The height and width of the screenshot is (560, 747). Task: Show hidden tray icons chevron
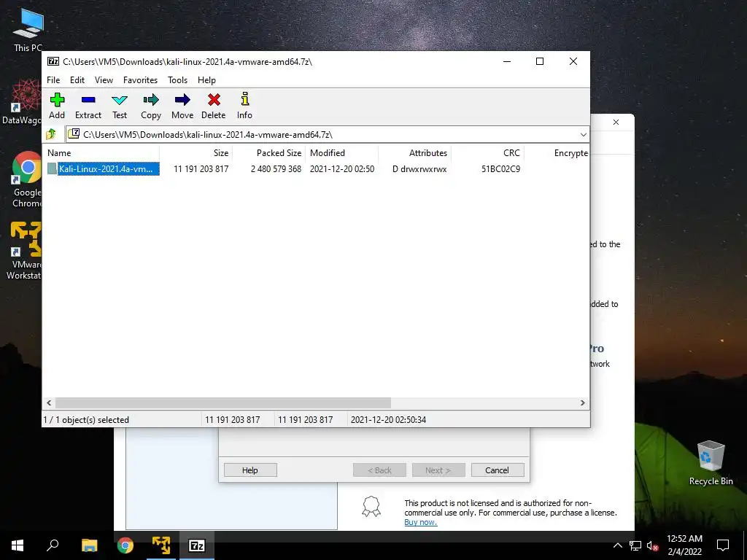point(617,545)
